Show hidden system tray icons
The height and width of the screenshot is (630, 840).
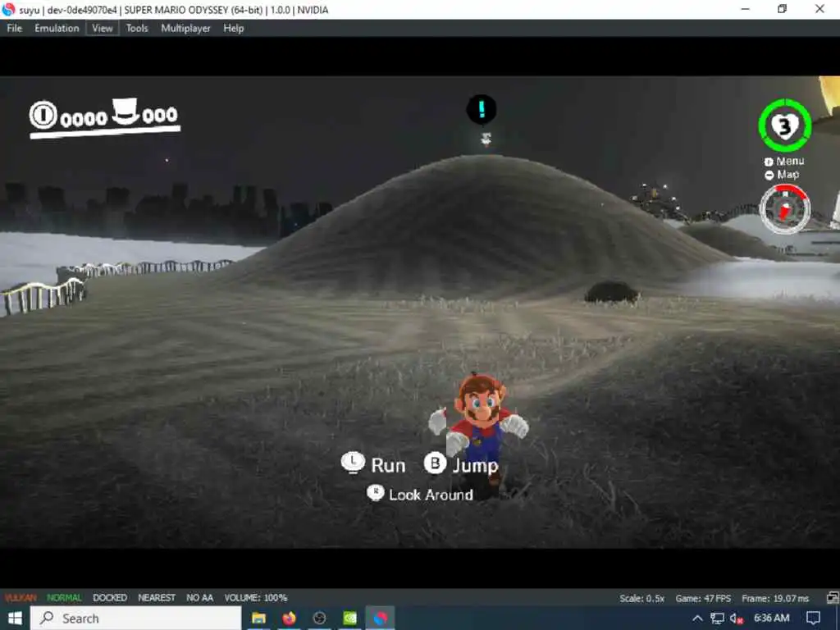[x=697, y=619]
